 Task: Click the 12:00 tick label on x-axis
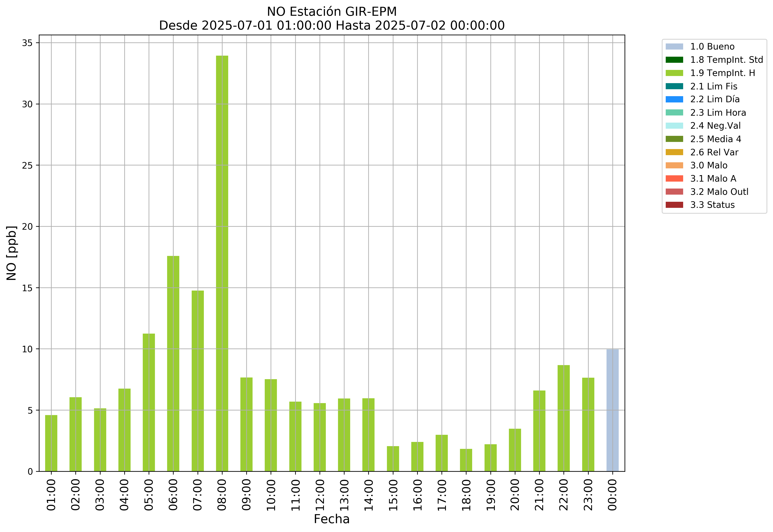coord(320,495)
